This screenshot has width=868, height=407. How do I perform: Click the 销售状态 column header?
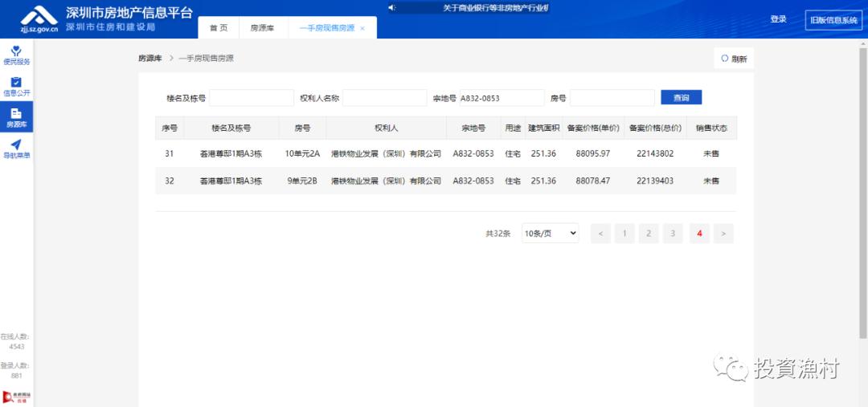point(711,128)
